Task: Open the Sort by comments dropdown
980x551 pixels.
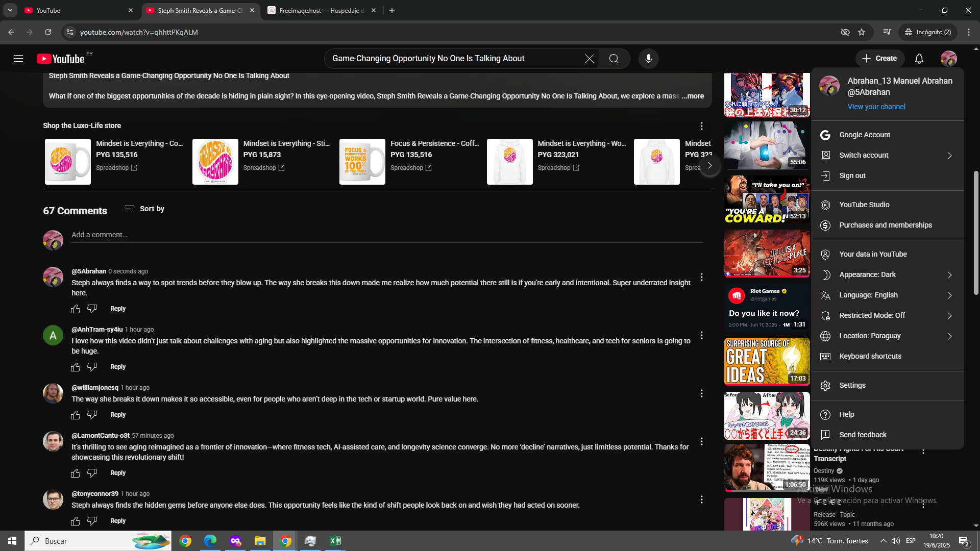Action: 144,209
